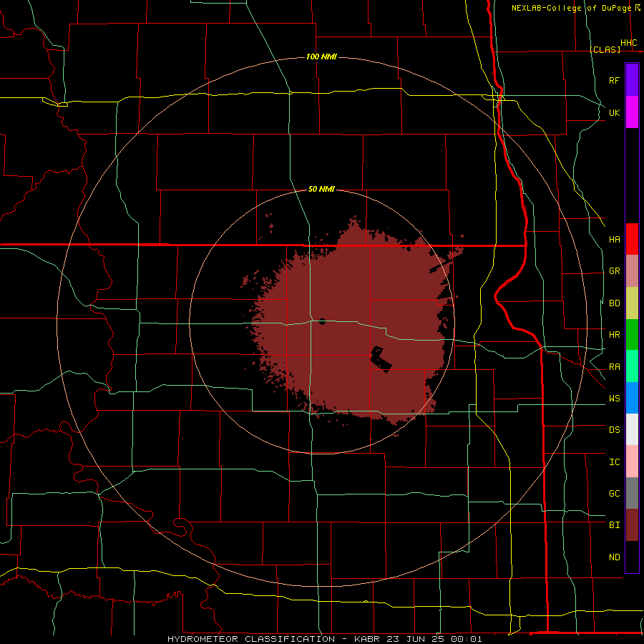Screen dimensions: 644x644
Task: Click the UK legend label
Action: (x=614, y=112)
